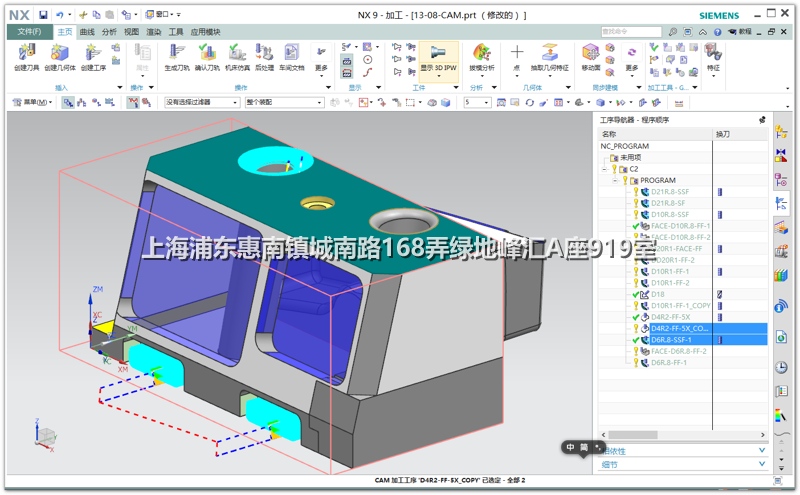Click the 确认刀轨 (Verify Tool Path) icon

[x=207, y=56]
